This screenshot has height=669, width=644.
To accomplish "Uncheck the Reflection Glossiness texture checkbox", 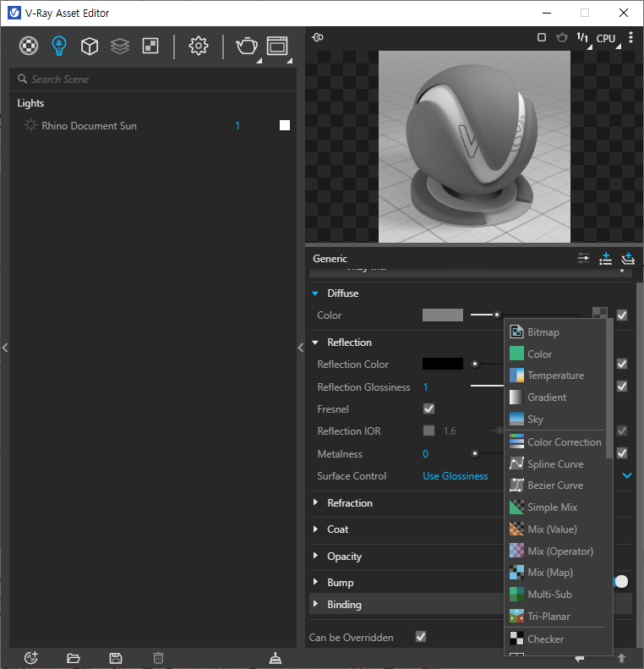I will tap(622, 387).
